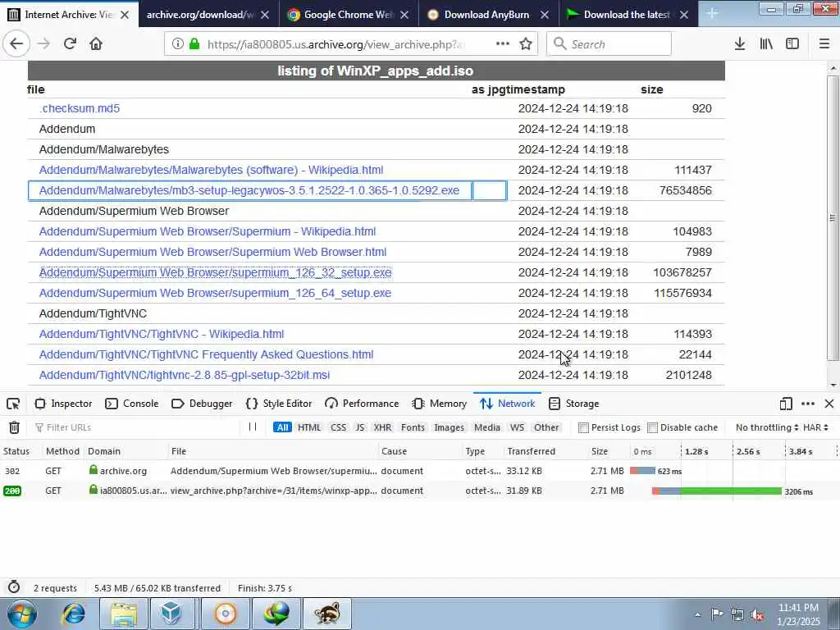Clear network log with the trash icon
The height and width of the screenshot is (630, 840).
pyautogui.click(x=15, y=427)
